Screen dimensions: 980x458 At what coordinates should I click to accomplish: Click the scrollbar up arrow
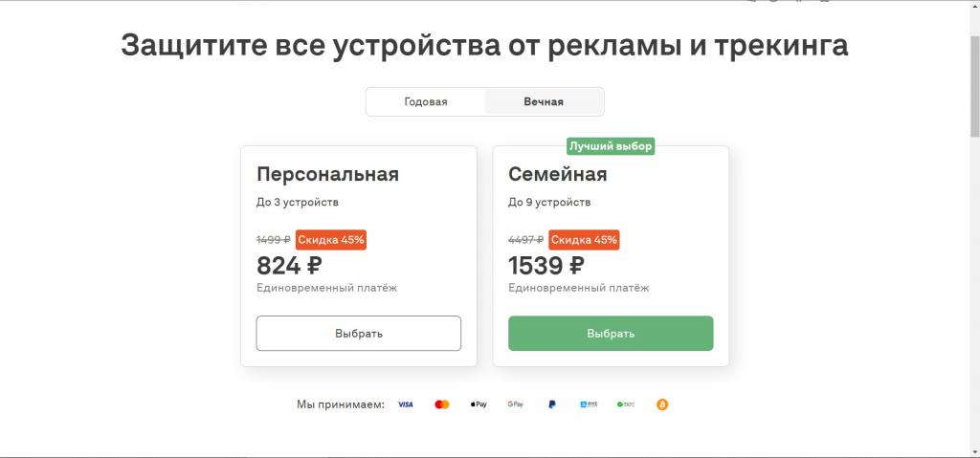point(974,8)
